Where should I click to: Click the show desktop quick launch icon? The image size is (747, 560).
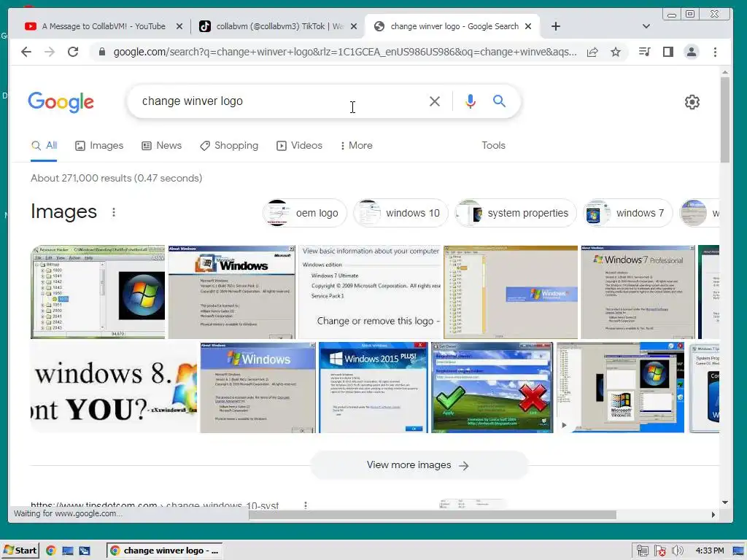[68, 551]
